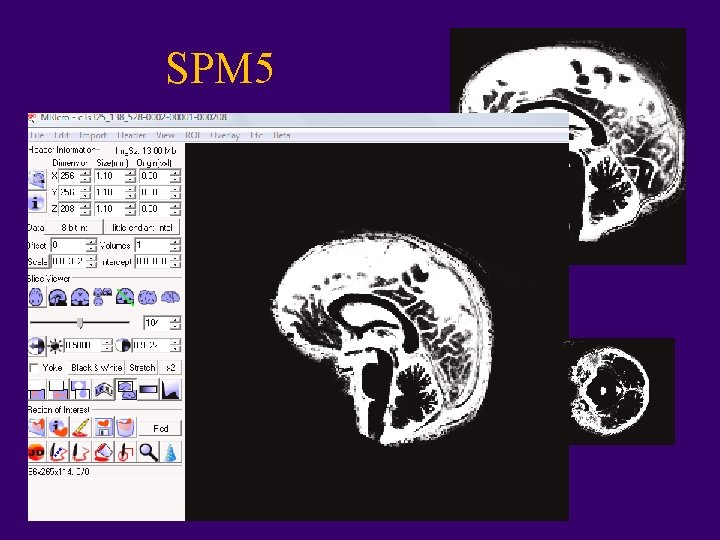This screenshot has height=540, width=720.
Task: Click the blue header info 'i' icon
Action: click(37, 202)
